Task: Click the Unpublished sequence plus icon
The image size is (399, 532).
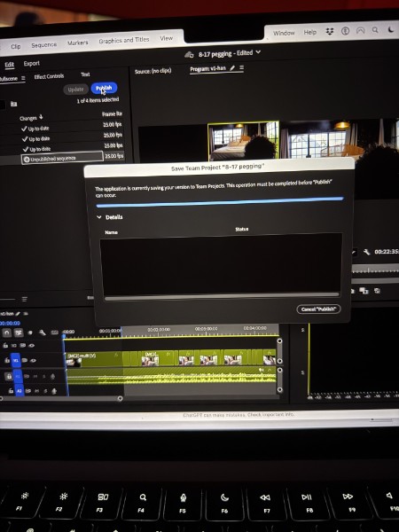Action: tap(27, 159)
